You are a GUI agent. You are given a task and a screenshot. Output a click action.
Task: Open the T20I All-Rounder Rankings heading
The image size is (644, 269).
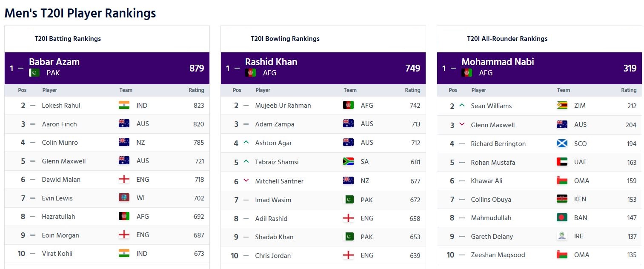coord(507,39)
